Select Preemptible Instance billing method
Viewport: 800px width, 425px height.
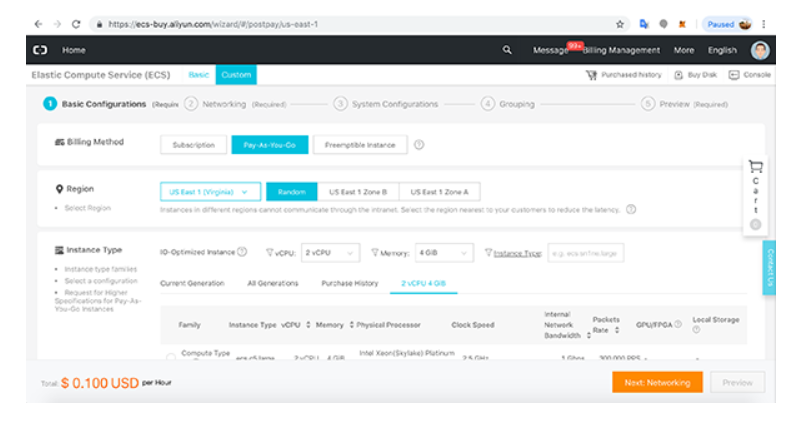(360, 145)
